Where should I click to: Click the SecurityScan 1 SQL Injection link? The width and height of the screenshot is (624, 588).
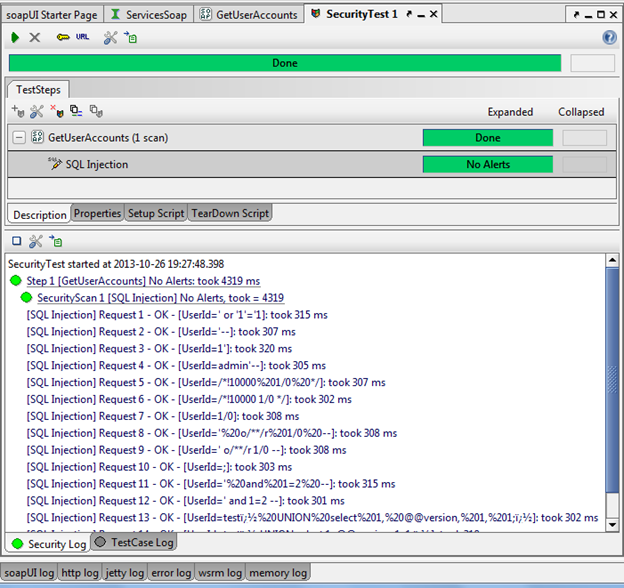160,297
